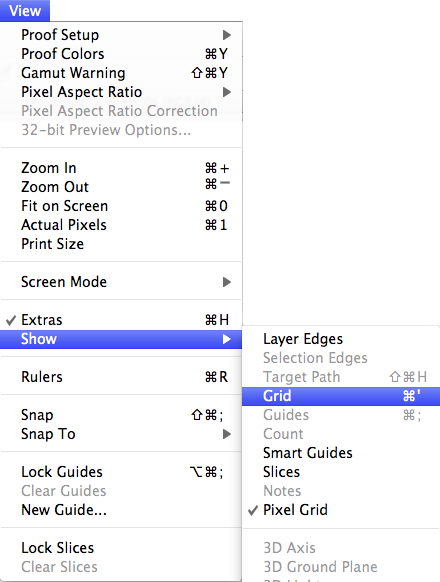
Task: Expand the Pixel Aspect Ratio submenu
Action: pos(121,92)
